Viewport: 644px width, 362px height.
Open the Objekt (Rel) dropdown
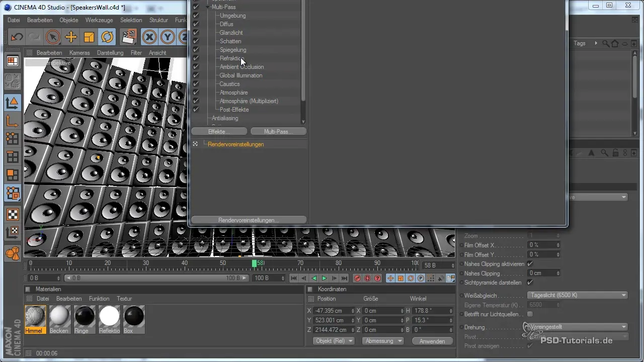pyautogui.click(x=335, y=341)
